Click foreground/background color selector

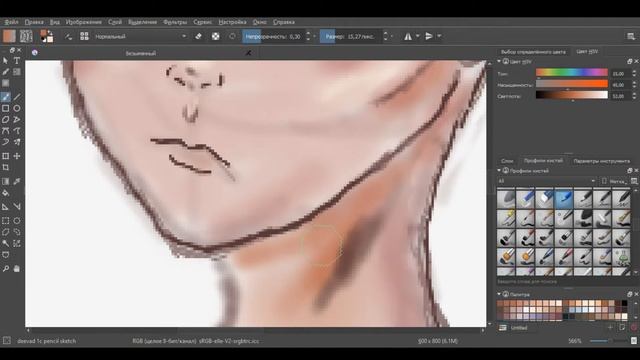47,36
